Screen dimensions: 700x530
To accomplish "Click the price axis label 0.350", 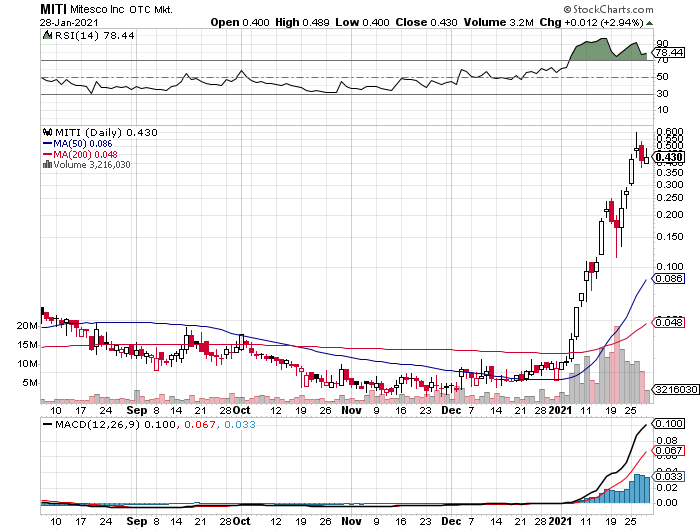I will 670,173.
